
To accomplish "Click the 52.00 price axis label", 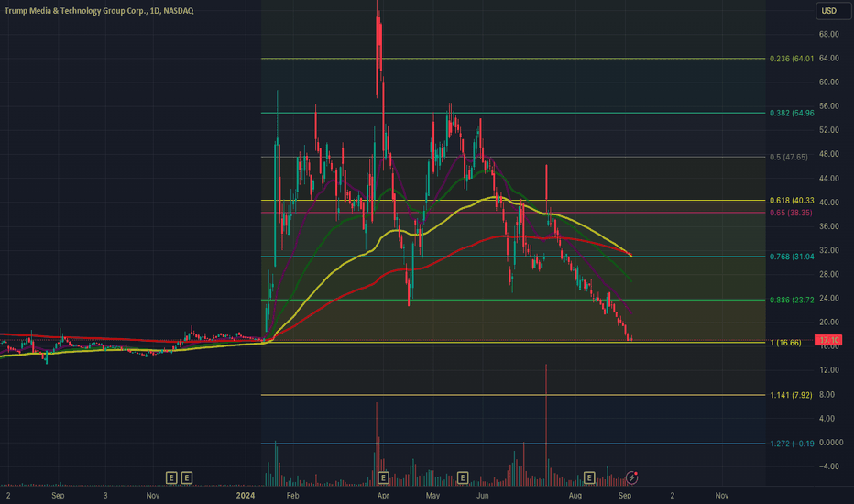I will click(828, 130).
